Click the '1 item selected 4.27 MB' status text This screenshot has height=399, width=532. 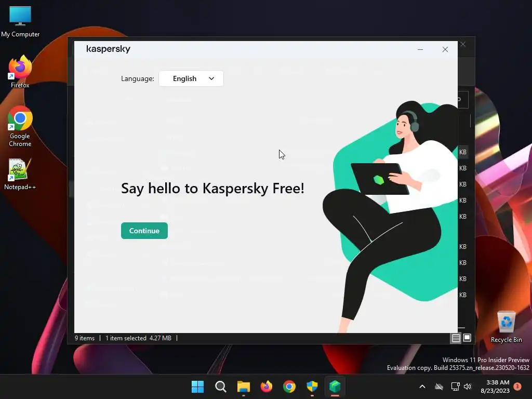[x=138, y=338]
